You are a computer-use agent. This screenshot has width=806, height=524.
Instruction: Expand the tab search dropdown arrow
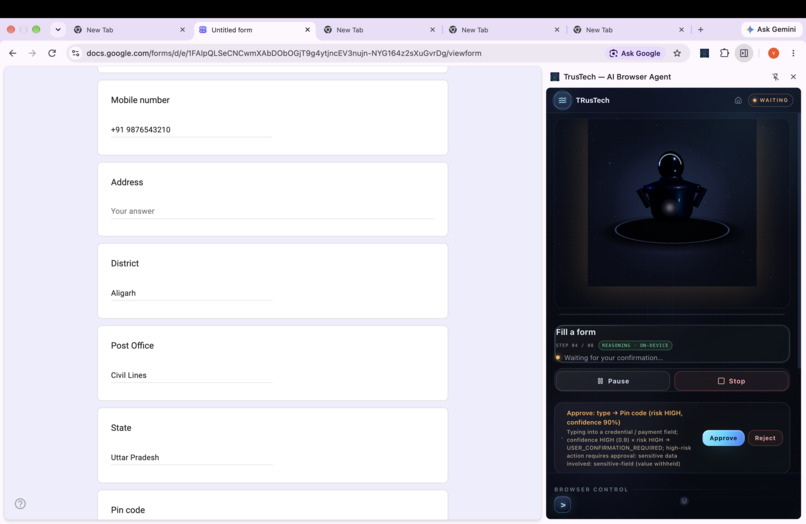tap(58, 30)
